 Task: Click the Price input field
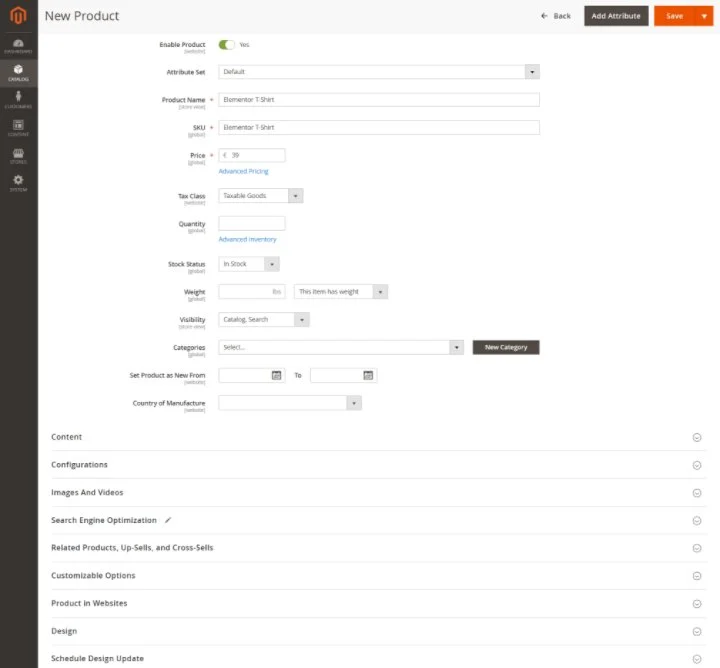(x=252, y=155)
